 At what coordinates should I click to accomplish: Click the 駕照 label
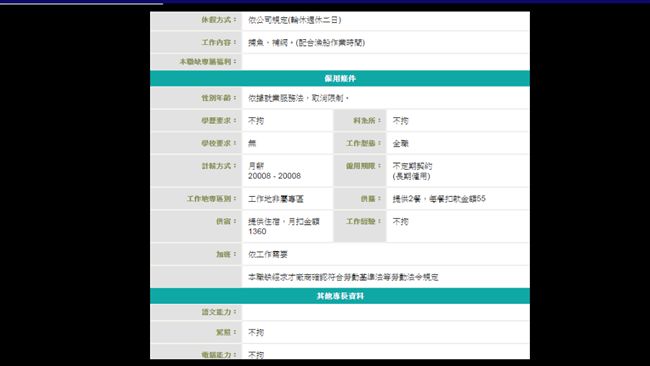point(226,332)
